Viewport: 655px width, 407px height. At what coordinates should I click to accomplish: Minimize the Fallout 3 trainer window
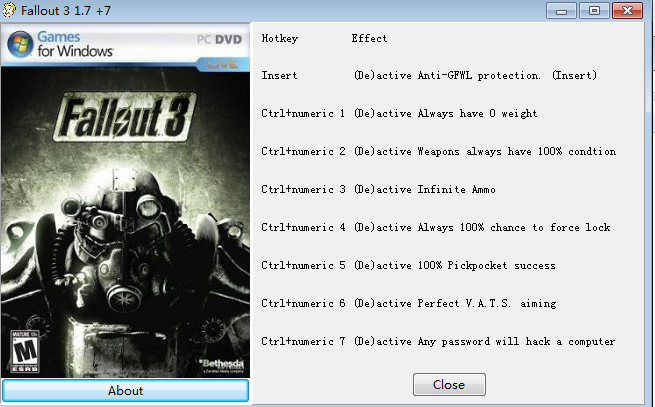click(x=561, y=10)
